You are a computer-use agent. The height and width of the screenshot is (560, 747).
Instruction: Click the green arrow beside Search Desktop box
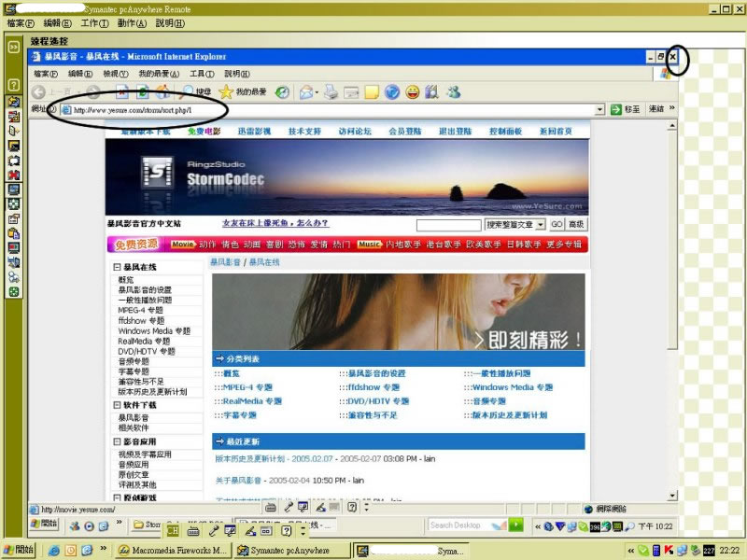pos(515,525)
